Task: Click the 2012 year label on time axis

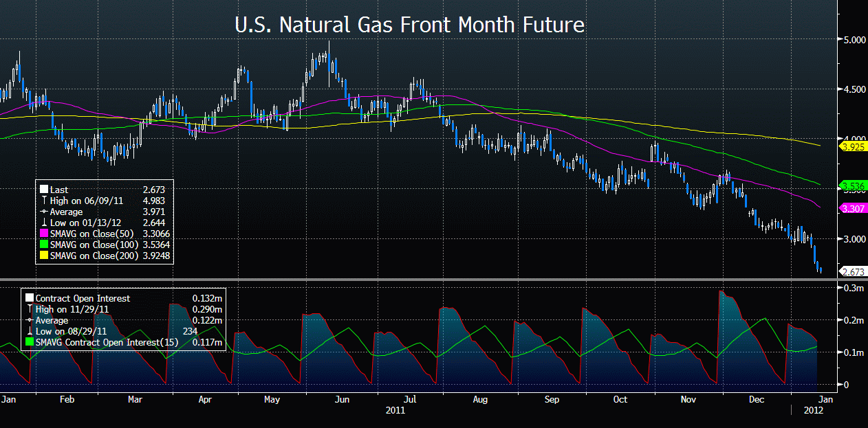Action: pyautogui.click(x=812, y=410)
